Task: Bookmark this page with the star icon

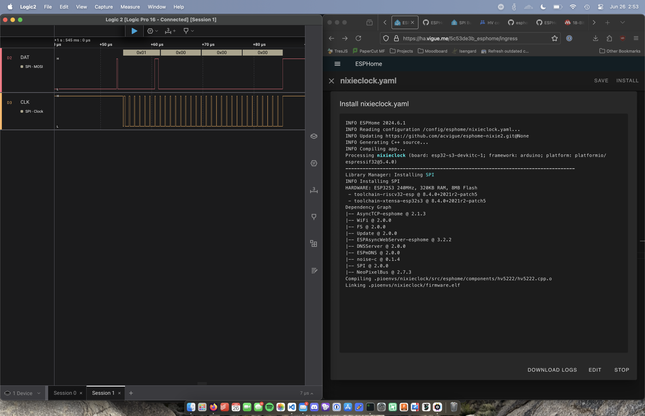Action: tap(555, 38)
